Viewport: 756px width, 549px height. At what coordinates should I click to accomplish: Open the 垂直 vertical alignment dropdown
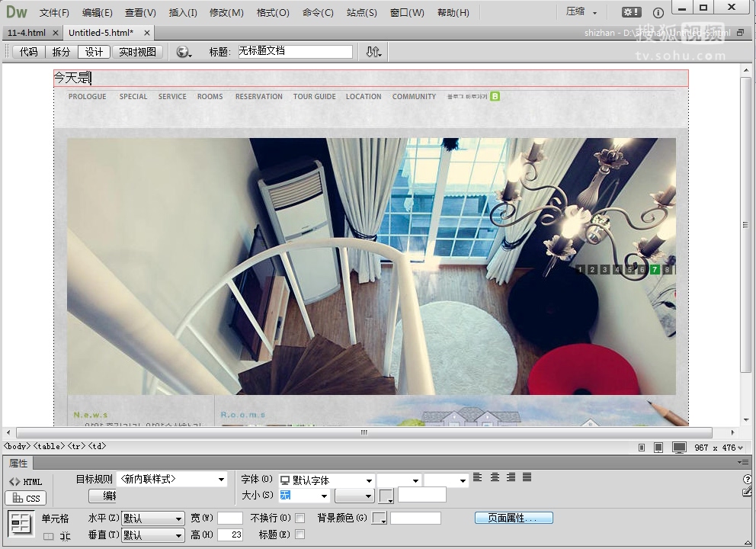153,535
